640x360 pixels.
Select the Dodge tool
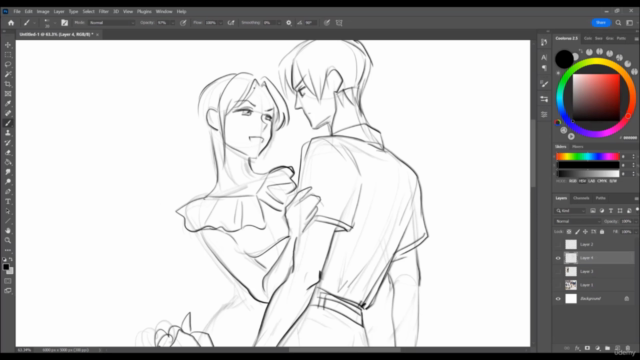tap(8, 182)
